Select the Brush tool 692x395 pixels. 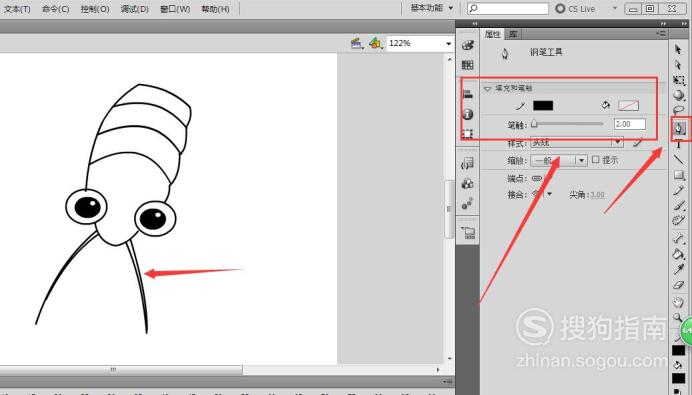tap(678, 206)
